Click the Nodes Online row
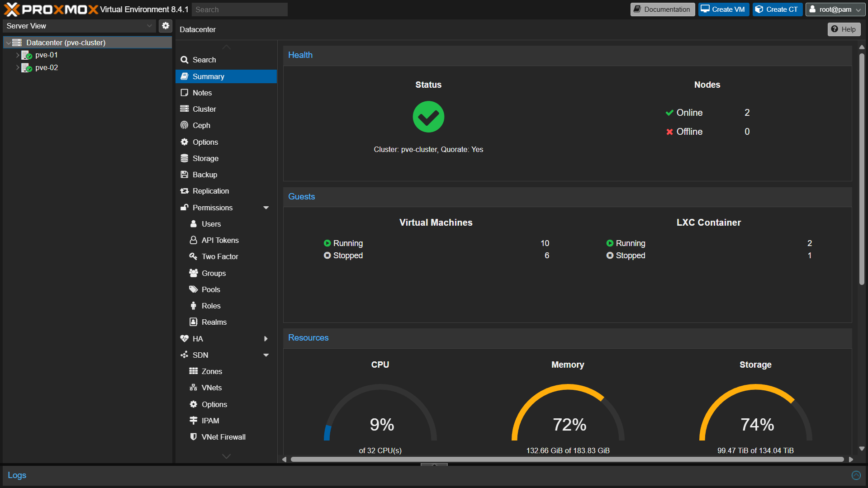868x488 pixels. coord(707,113)
